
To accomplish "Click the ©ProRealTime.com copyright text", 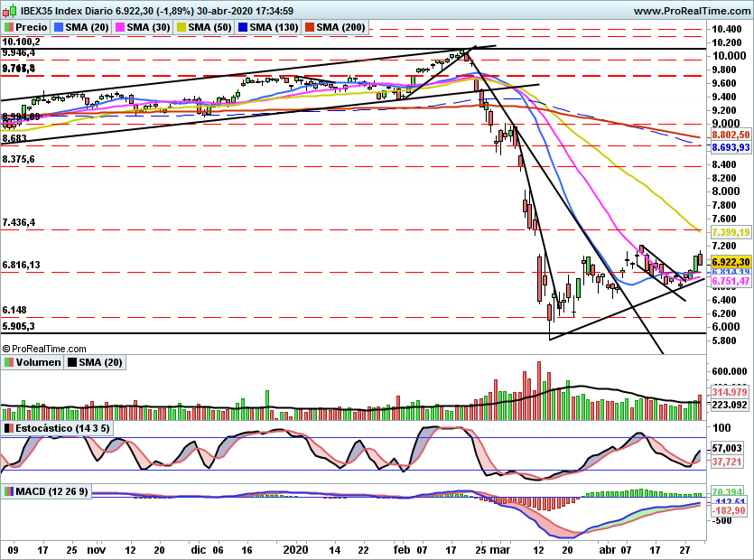I will click(44, 349).
